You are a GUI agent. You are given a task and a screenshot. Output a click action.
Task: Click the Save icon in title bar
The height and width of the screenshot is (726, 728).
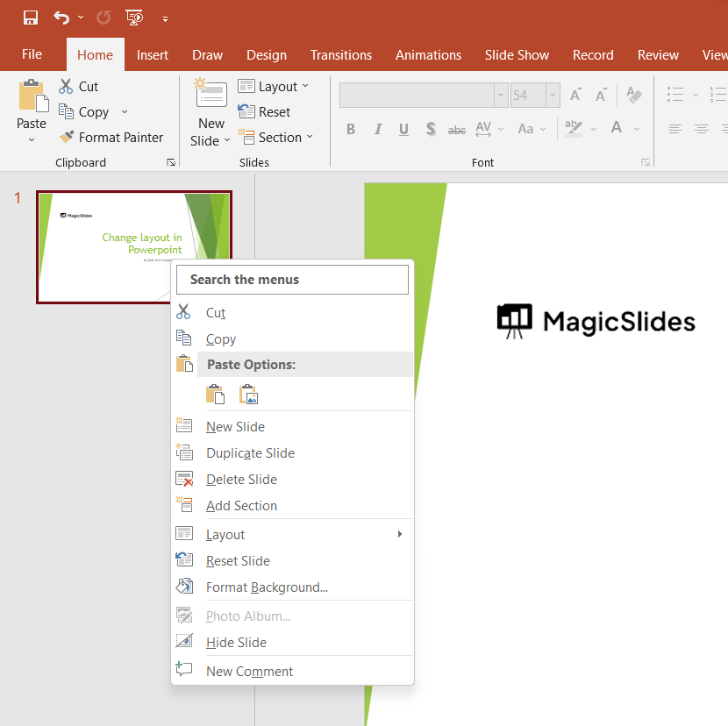click(x=31, y=18)
